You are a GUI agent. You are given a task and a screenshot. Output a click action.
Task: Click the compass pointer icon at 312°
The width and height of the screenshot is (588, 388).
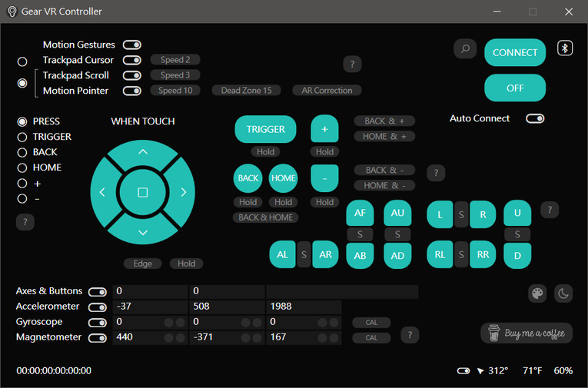point(480,371)
